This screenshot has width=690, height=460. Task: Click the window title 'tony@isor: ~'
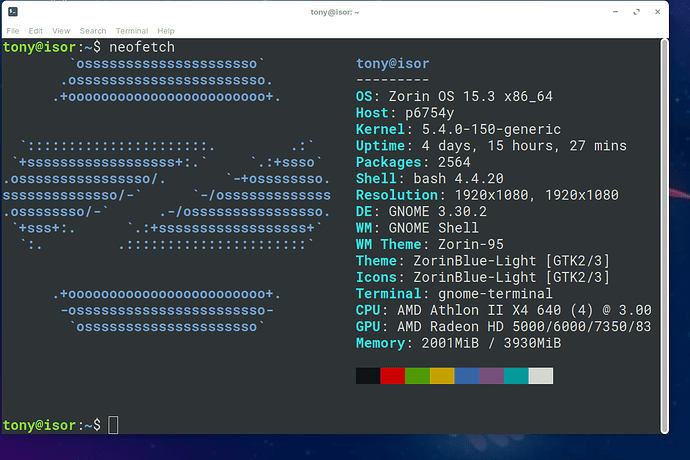[x=334, y=12]
